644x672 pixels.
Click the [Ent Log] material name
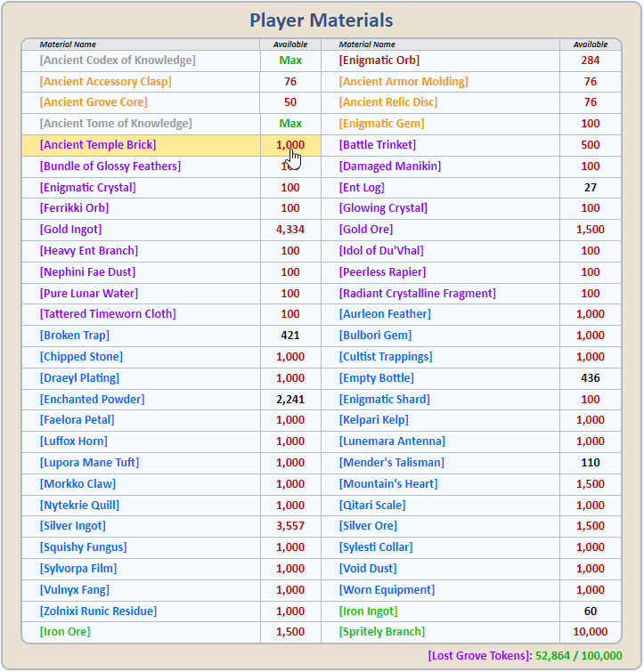click(x=362, y=188)
